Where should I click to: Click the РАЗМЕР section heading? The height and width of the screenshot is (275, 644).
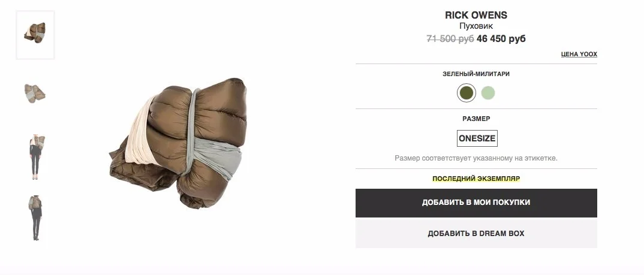[x=476, y=119]
